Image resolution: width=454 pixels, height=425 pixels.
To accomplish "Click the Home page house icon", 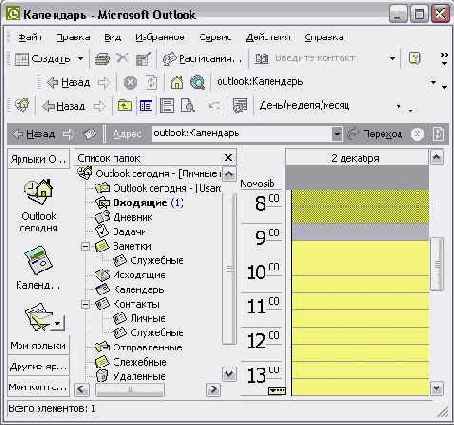I will (177, 82).
